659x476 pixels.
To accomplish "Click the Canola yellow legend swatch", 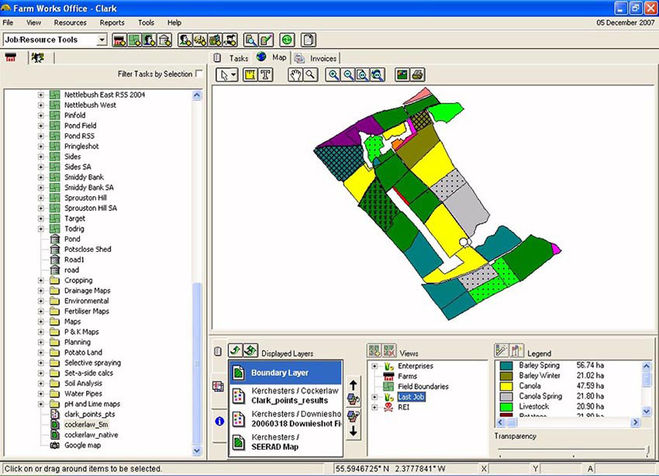I will pos(506,386).
